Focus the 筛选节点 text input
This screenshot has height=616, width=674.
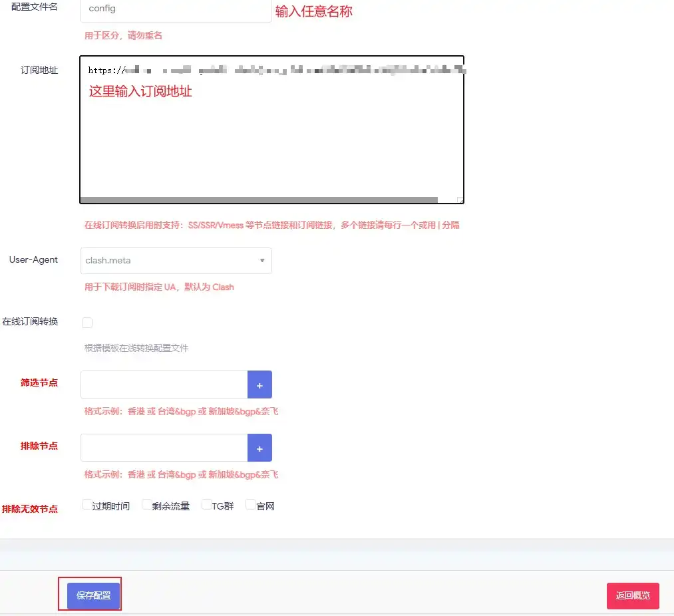pos(164,385)
